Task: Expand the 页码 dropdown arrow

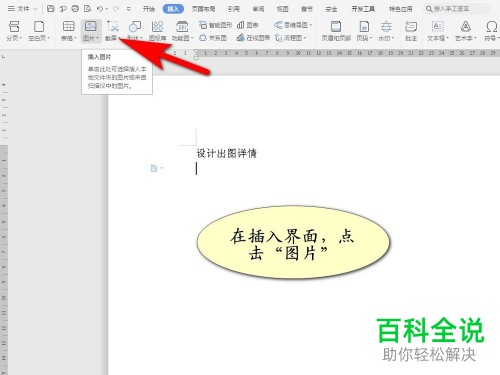Action: point(371,38)
